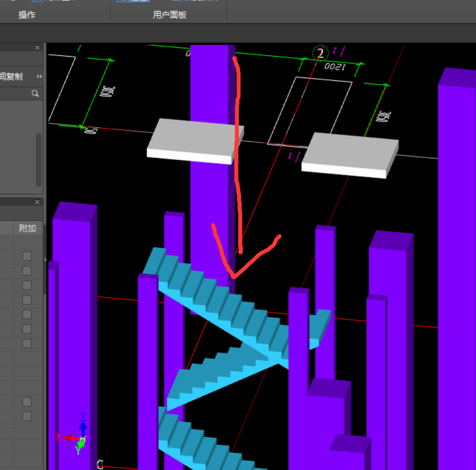The width and height of the screenshot is (476, 470).
Task: Tick the fourth checkbox under 附加 column
Action: pos(27,300)
